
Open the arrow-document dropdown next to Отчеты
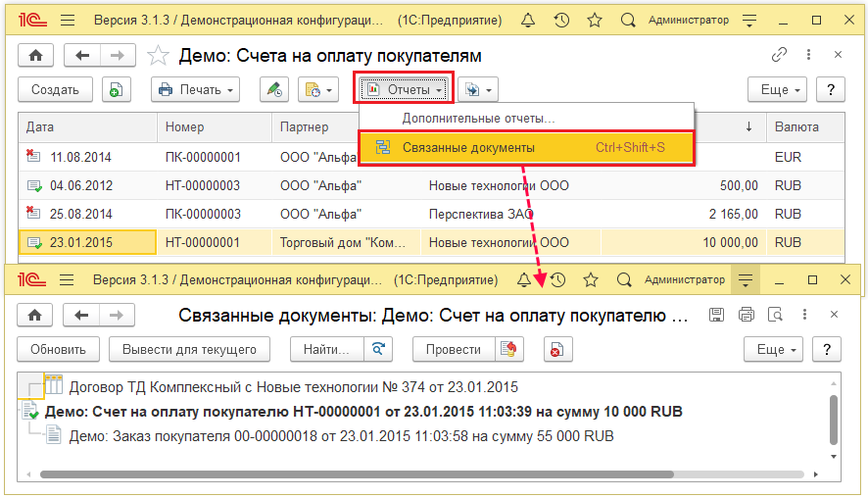tap(478, 90)
